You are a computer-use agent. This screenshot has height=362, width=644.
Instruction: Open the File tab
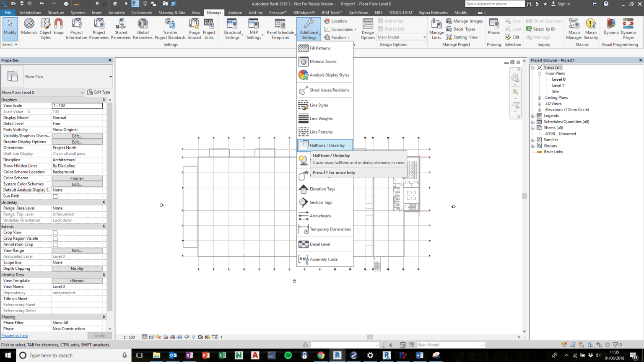pyautogui.click(x=8, y=13)
